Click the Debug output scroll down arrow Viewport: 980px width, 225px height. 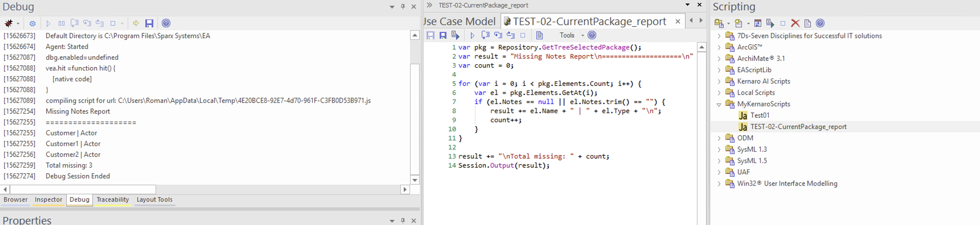pyautogui.click(x=415, y=180)
